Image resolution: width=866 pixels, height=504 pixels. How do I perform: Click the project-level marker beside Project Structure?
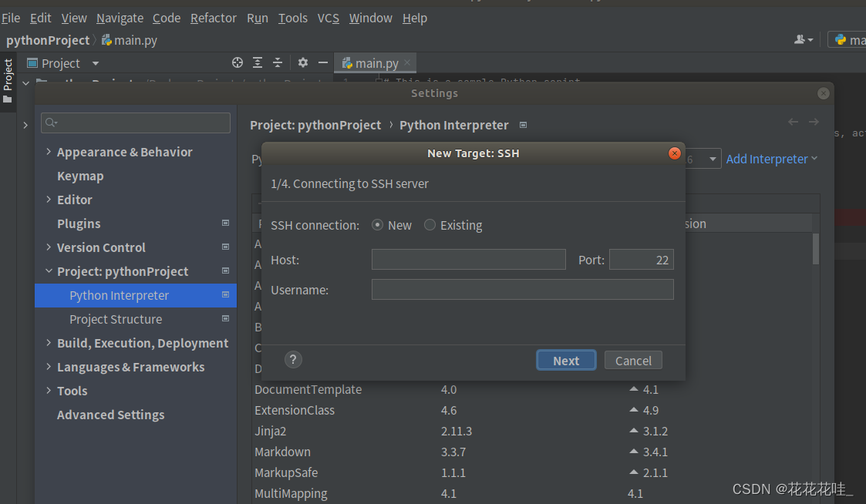(x=225, y=318)
